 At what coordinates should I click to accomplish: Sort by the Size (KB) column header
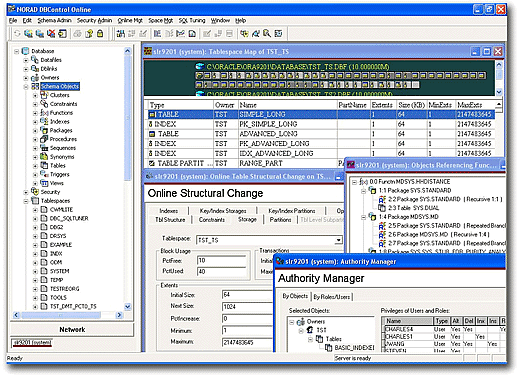click(x=411, y=105)
